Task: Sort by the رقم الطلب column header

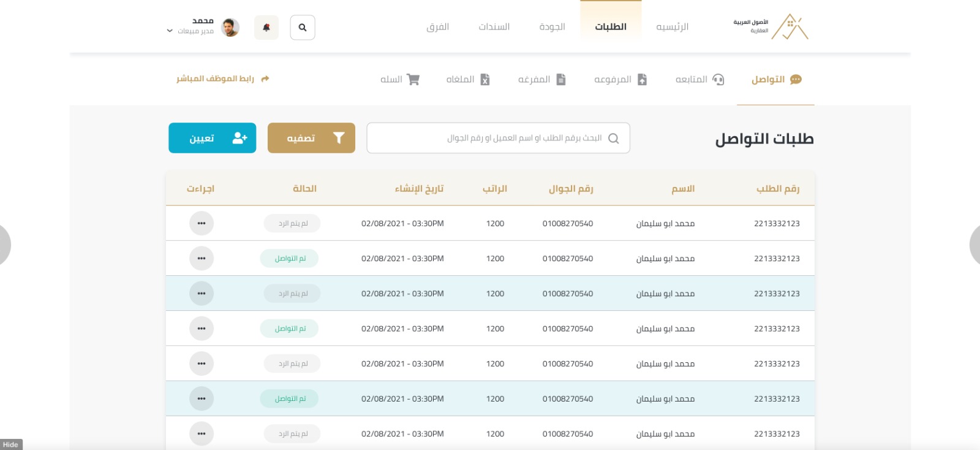Action: (x=778, y=189)
